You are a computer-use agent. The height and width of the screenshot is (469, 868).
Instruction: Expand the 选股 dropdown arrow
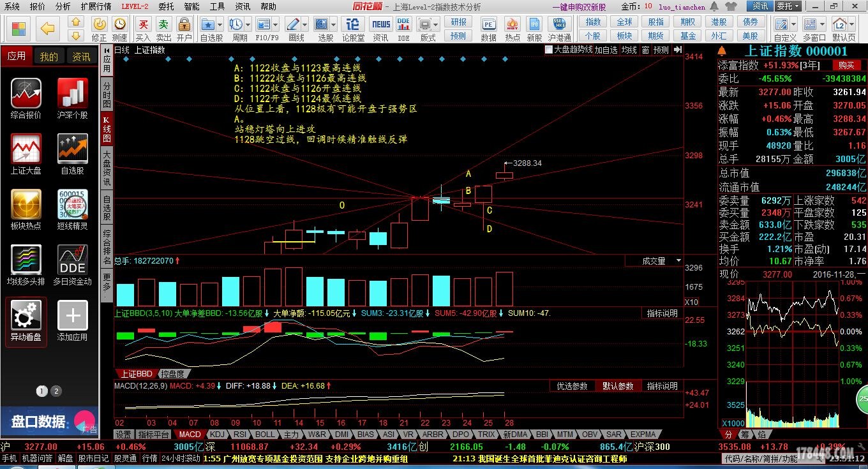334,24
